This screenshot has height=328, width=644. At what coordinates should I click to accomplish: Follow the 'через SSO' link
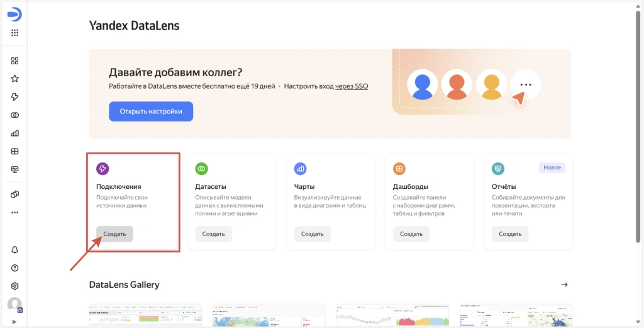[351, 86]
